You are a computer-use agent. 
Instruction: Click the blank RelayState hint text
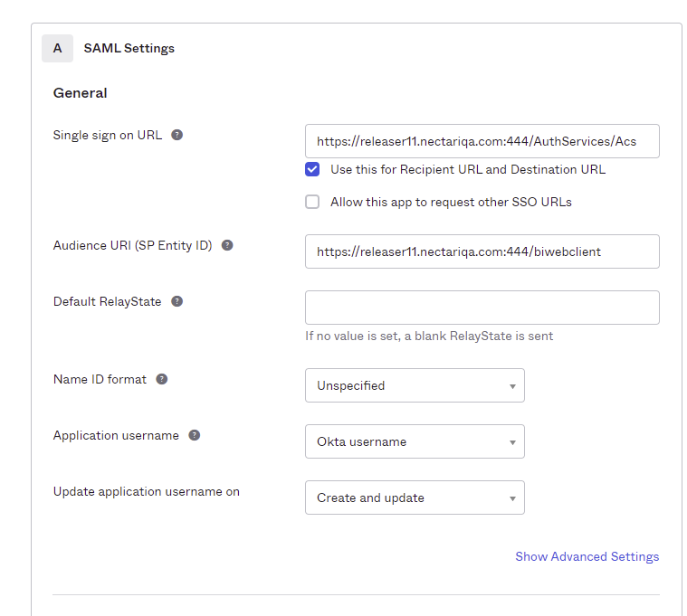point(429,336)
